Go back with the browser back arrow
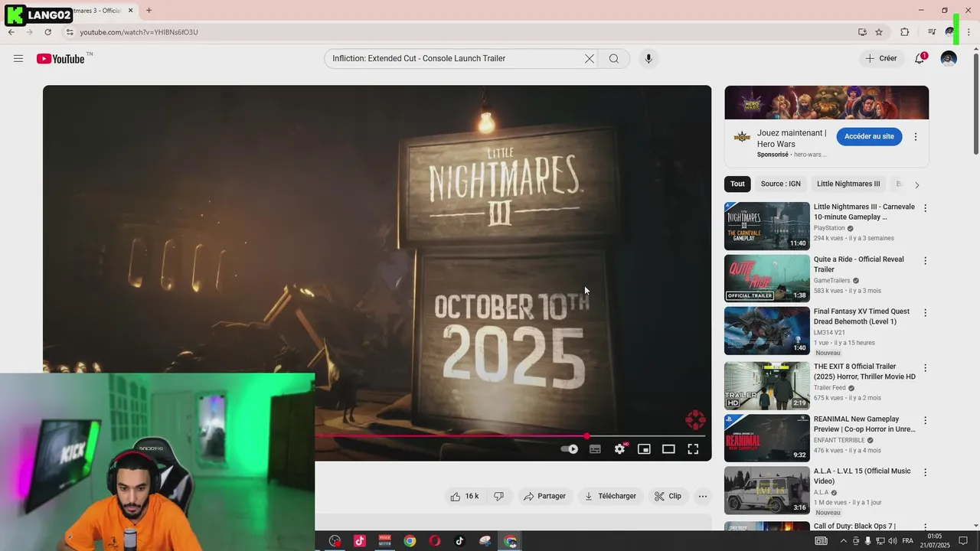Image resolution: width=980 pixels, height=551 pixels. (11, 32)
